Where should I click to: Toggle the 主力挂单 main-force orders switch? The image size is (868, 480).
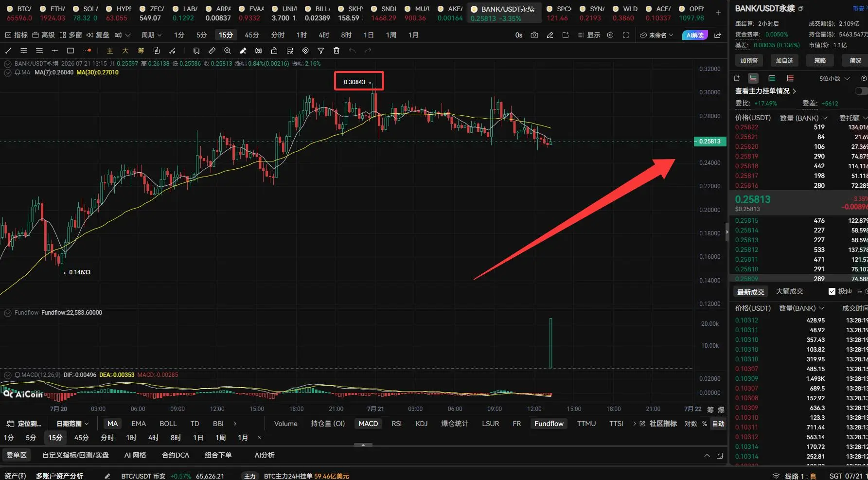860,91
